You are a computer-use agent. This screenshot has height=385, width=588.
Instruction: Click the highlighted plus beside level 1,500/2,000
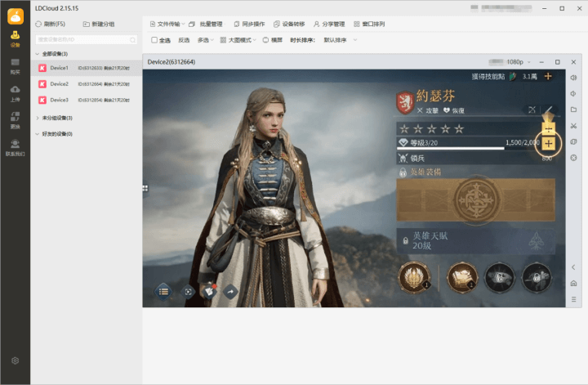[x=548, y=143]
